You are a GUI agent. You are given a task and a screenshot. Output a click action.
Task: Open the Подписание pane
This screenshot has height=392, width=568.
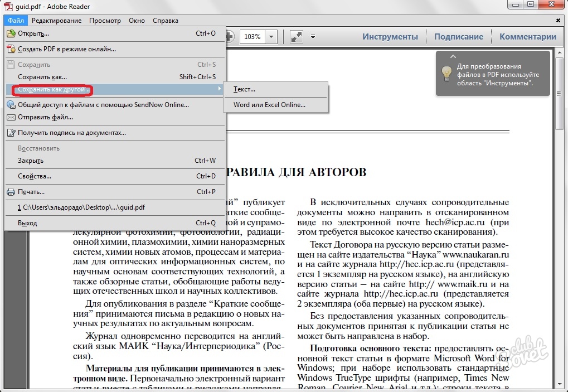(x=459, y=37)
